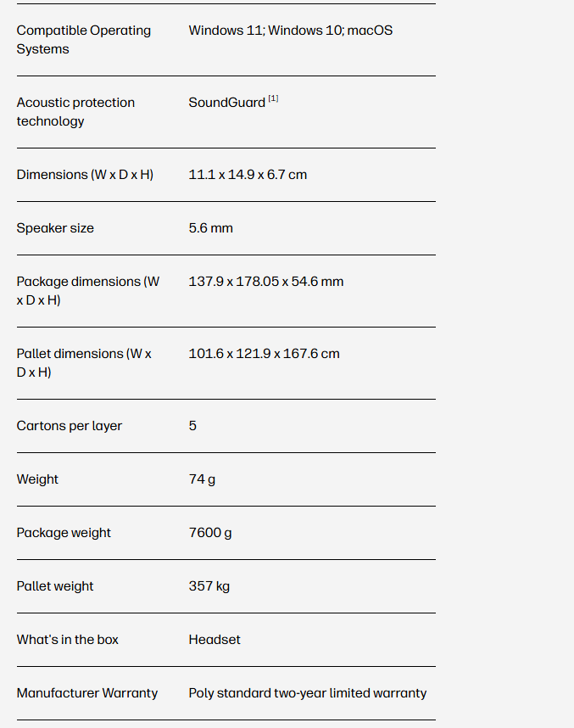Click the 11.1 x 14.9 x 6.7 cm value
This screenshot has height=728, width=574.
tap(248, 175)
